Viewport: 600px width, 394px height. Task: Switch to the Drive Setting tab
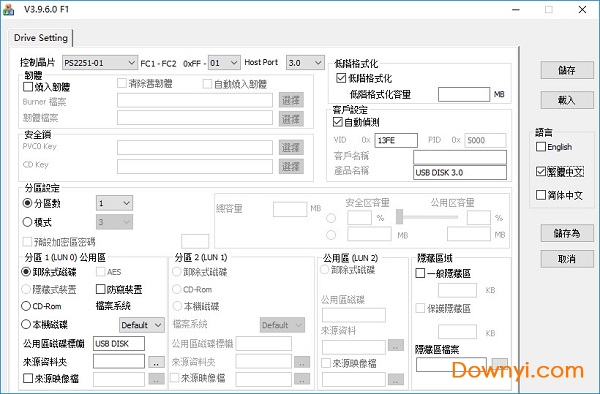tap(41, 38)
